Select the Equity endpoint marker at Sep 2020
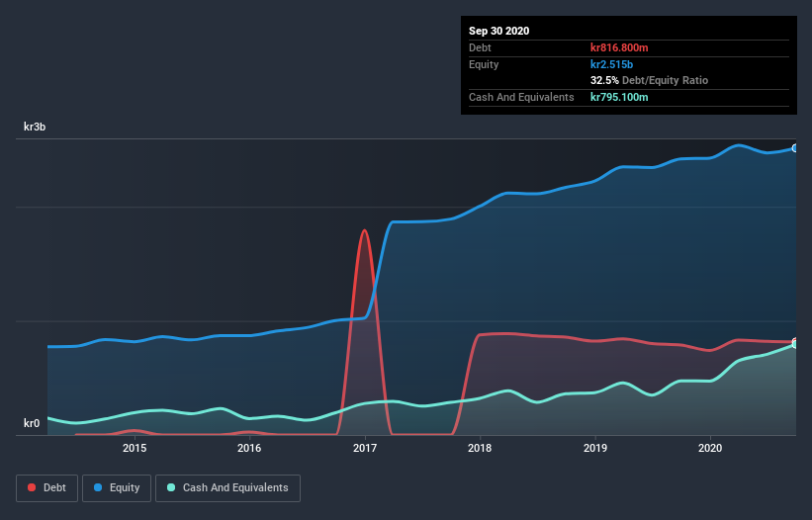 click(x=795, y=148)
